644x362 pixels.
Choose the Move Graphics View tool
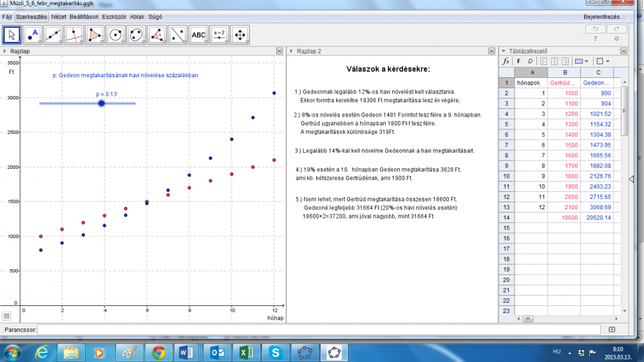coord(241,35)
